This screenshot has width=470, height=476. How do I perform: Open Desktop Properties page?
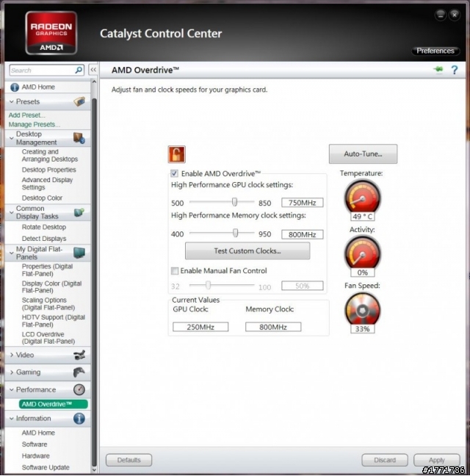(x=49, y=170)
